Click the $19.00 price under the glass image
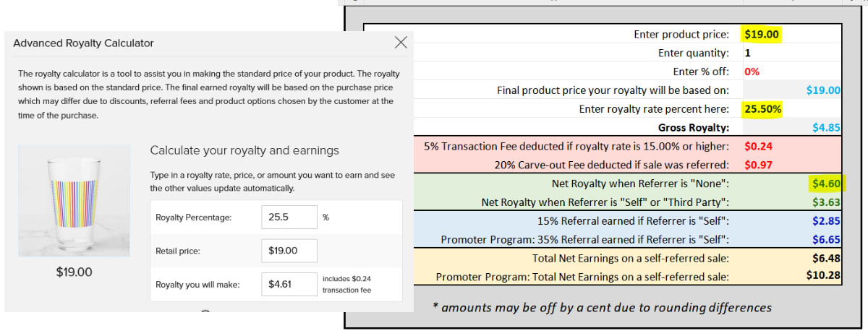Screen dimensions: 868x336 pos(75,272)
